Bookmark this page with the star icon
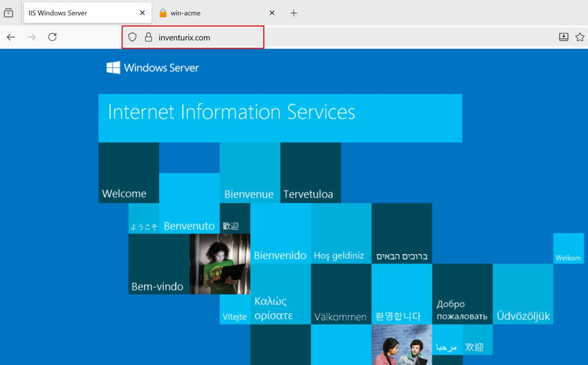 580,37
